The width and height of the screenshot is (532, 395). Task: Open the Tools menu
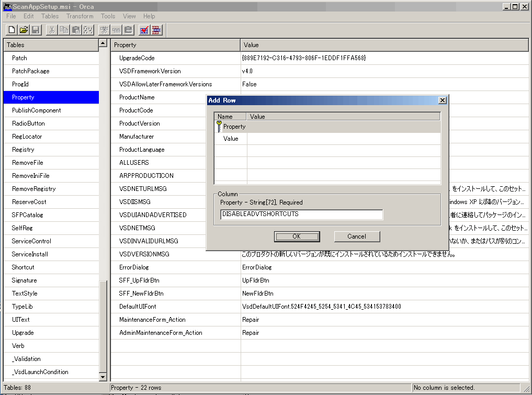coord(108,16)
